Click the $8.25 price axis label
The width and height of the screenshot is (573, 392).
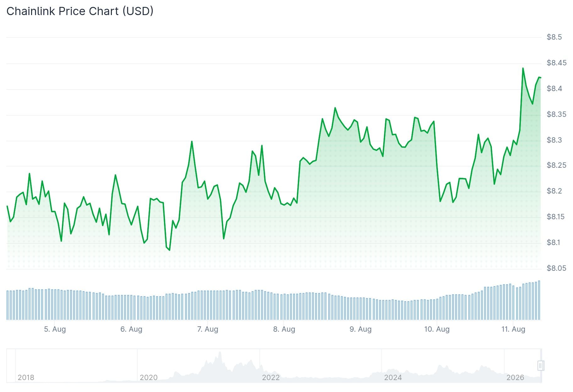click(x=557, y=165)
